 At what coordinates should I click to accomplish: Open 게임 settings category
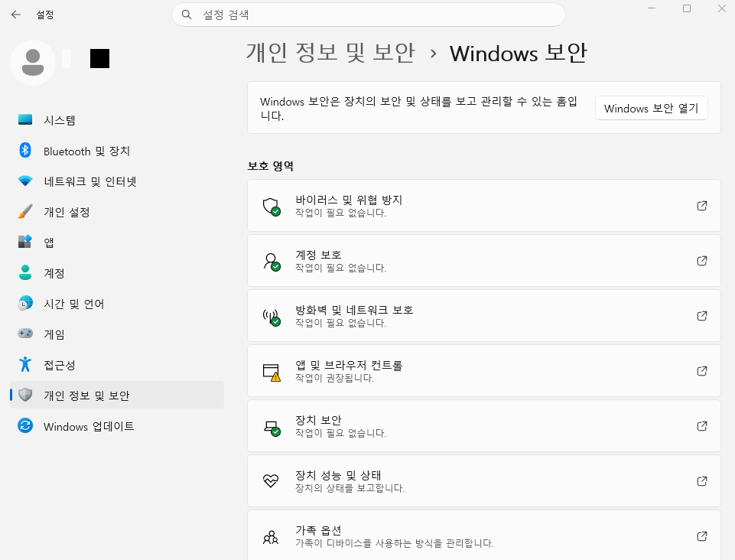point(117,334)
